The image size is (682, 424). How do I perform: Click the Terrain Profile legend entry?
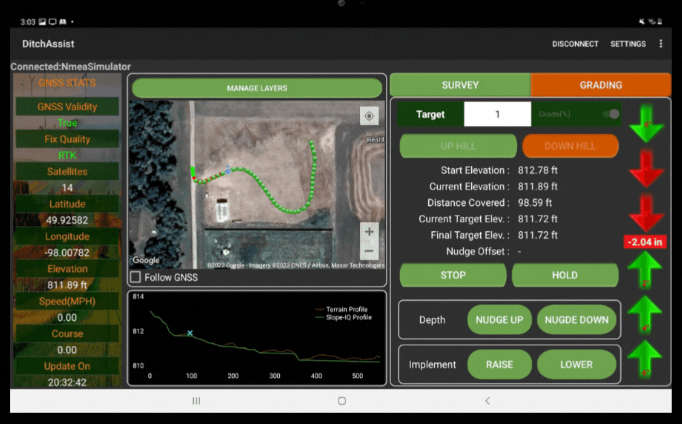click(341, 309)
